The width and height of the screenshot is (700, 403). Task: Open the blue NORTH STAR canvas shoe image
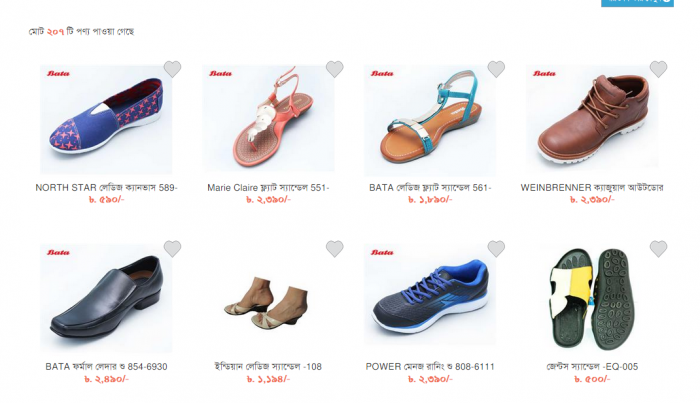coord(106,119)
